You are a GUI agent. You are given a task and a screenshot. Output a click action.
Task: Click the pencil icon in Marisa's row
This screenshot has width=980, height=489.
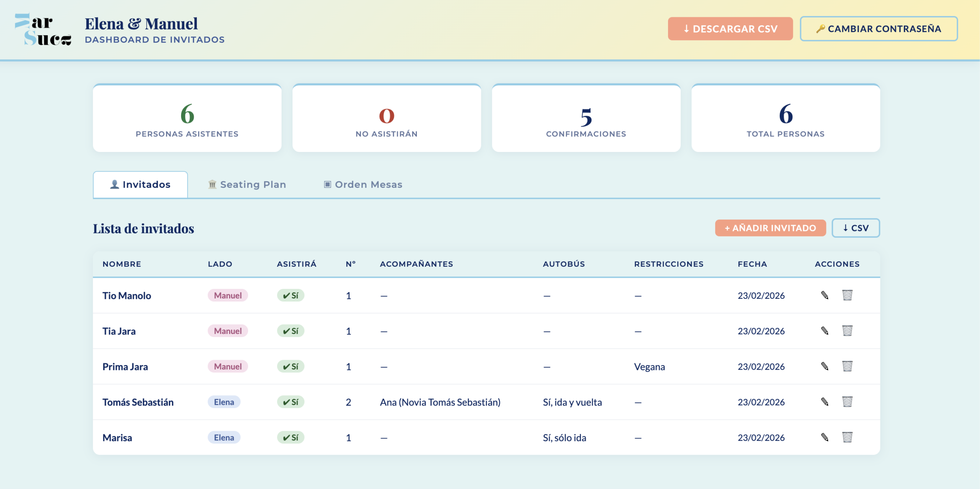tap(825, 437)
